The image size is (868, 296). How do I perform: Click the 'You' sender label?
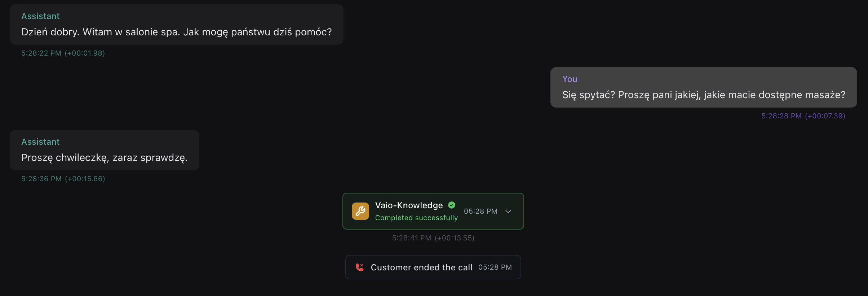tap(570, 79)
